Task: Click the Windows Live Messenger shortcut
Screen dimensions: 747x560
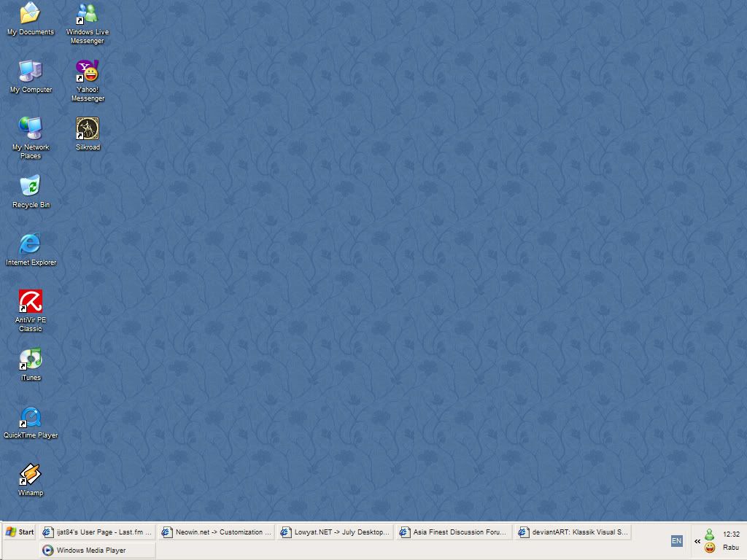Action: coord(88,14)
